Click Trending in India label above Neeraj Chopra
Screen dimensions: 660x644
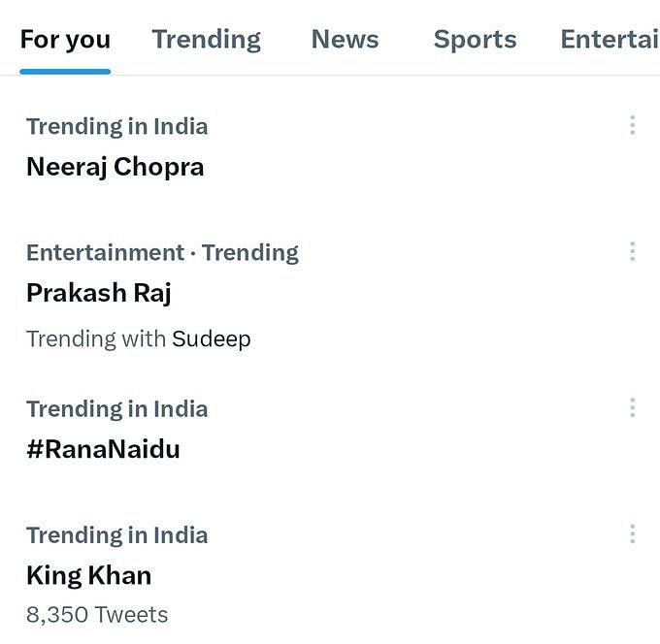tap(117, 127)
